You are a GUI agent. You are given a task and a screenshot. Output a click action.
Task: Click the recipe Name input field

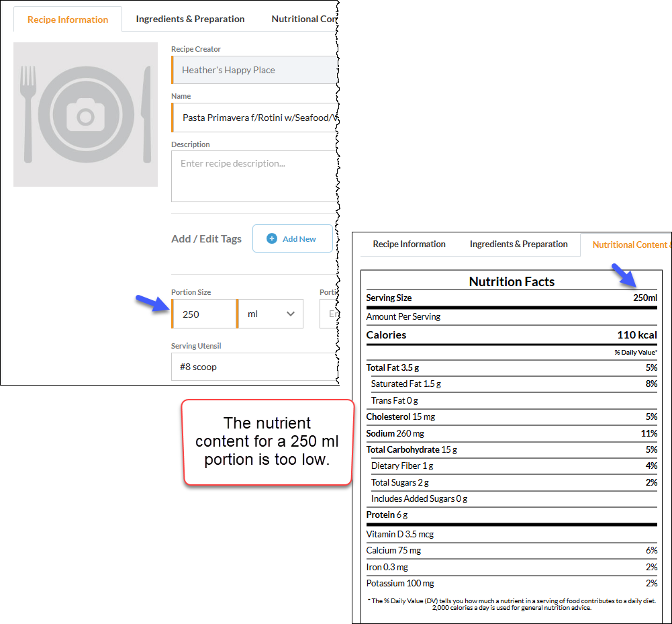[x=255, y=118]
